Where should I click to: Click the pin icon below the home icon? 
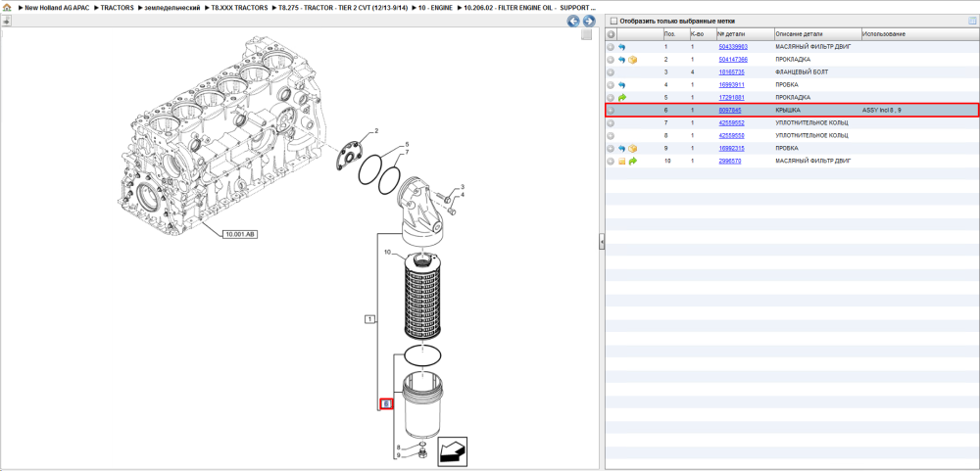tap(6, 22)
